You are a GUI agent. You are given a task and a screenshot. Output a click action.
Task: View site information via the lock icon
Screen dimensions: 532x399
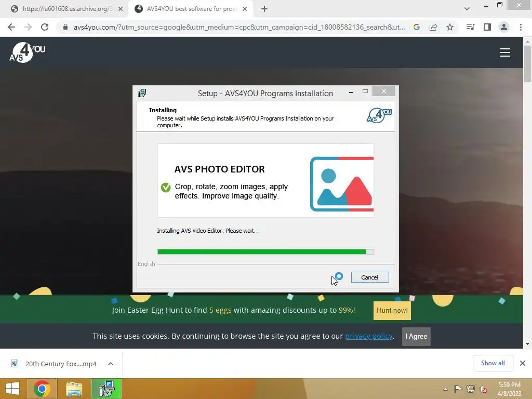pyautogui.click(x=65, y=27)
